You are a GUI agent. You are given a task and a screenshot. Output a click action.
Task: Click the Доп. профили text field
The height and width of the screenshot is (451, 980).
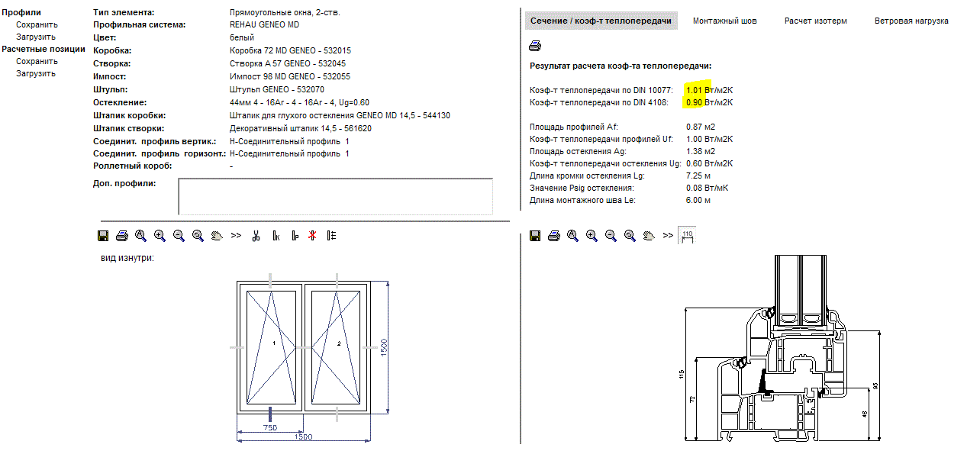pyautogui.click(x=336, y=196)
